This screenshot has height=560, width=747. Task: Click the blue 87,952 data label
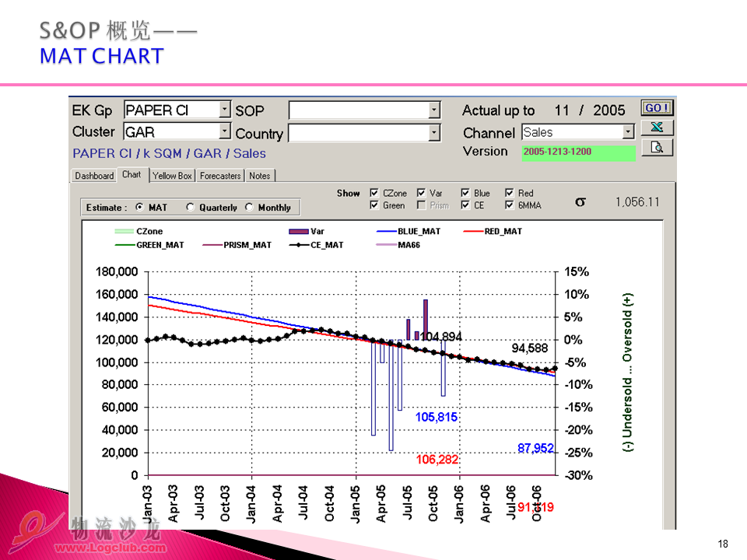tap(535, 449)
